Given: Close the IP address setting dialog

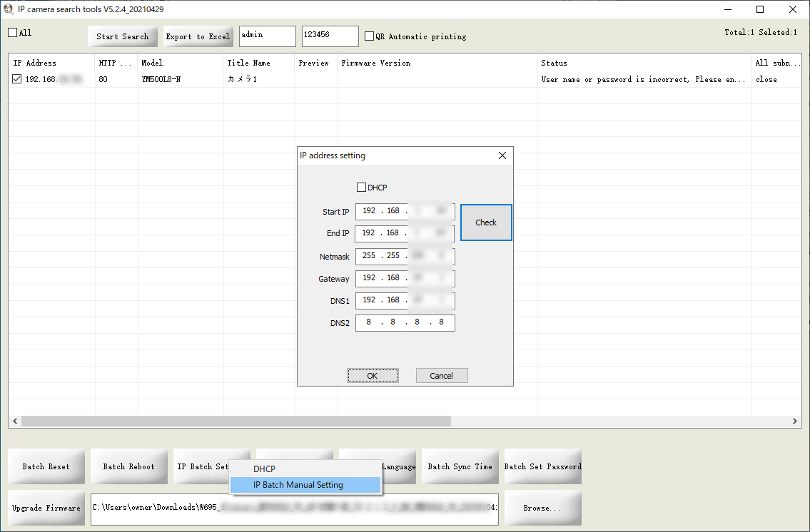Looking at the screenshot, I should tap(502, 155).
